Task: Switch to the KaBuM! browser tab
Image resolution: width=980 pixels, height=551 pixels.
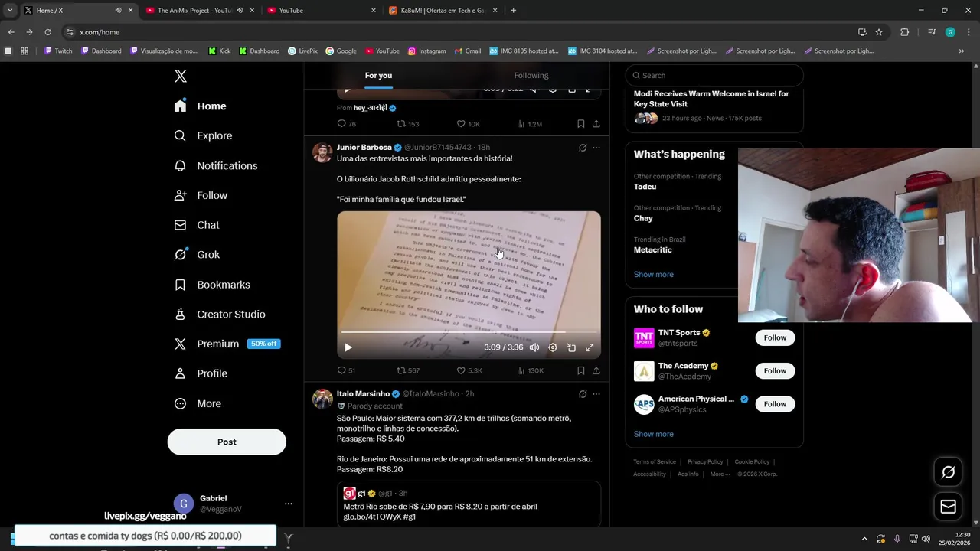Action: point(443,11)
